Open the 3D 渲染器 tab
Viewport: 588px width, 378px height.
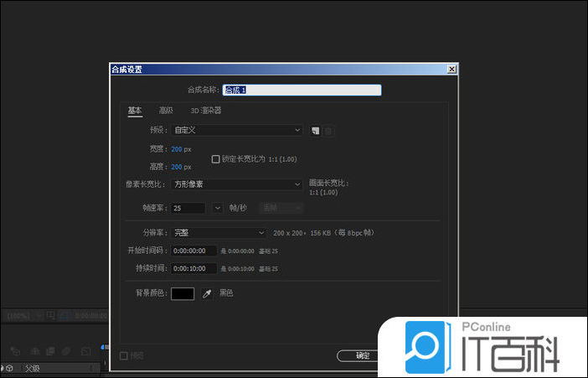tap(206, 111)
